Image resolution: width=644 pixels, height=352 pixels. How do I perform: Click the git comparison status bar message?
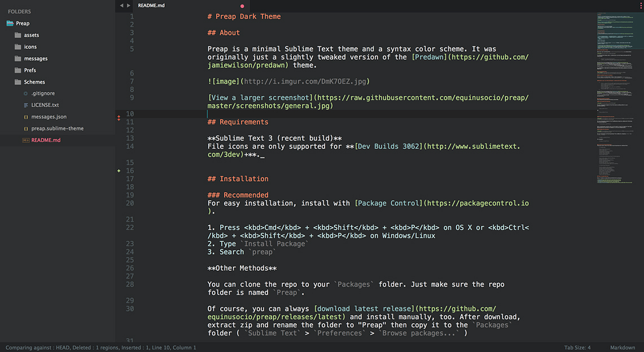[100, 348]
